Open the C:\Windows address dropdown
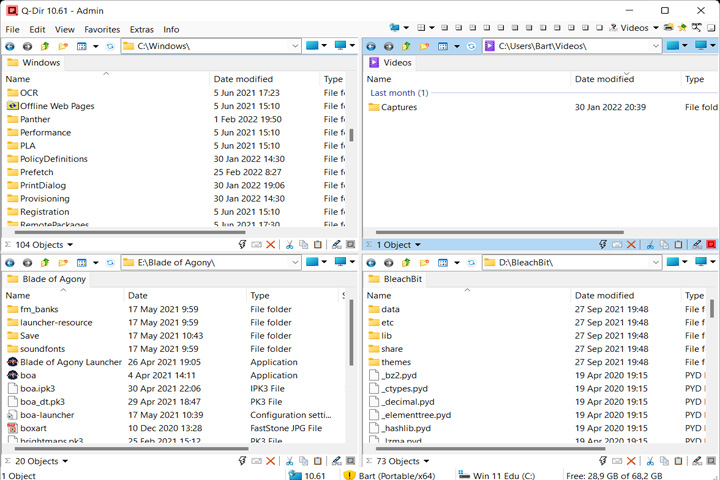This screenshot has width=720, height=480. click(295, 46)
